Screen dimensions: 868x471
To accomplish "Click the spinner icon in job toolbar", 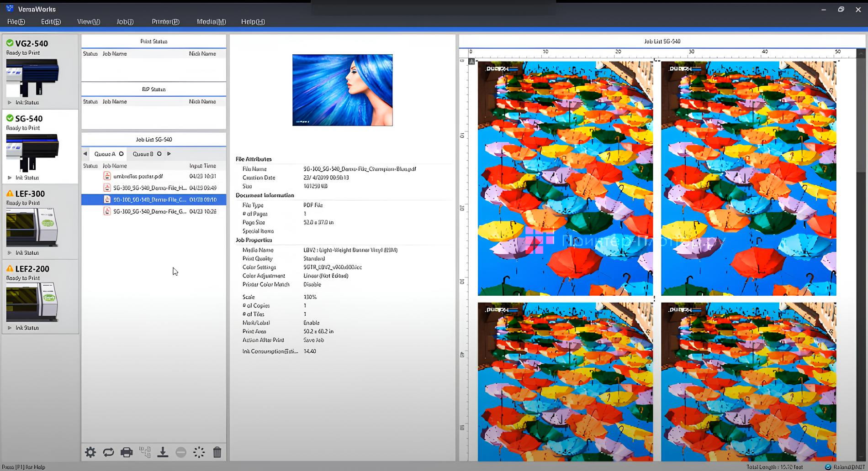I will click(x=199, y=452).
